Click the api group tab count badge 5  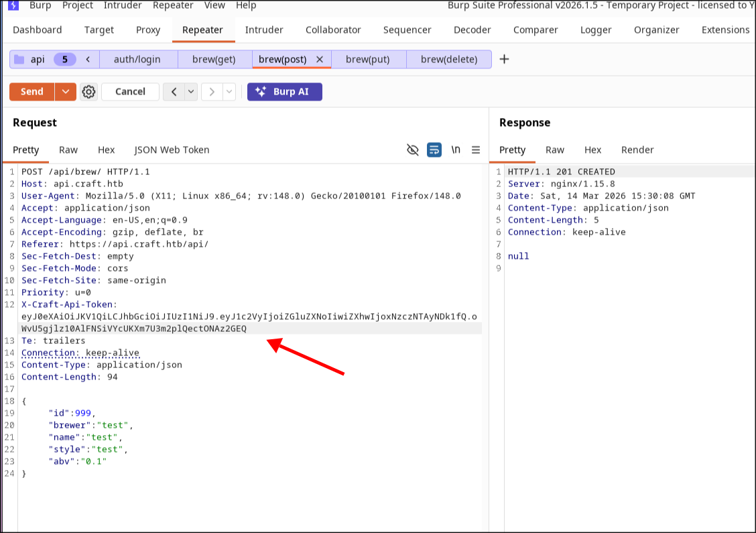(x=64, y=59)
